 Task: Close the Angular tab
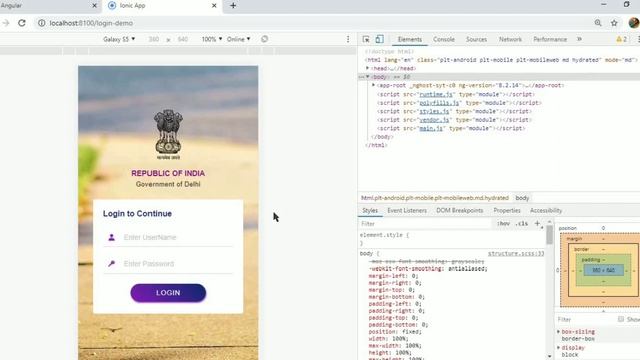(x=94, y=6)
